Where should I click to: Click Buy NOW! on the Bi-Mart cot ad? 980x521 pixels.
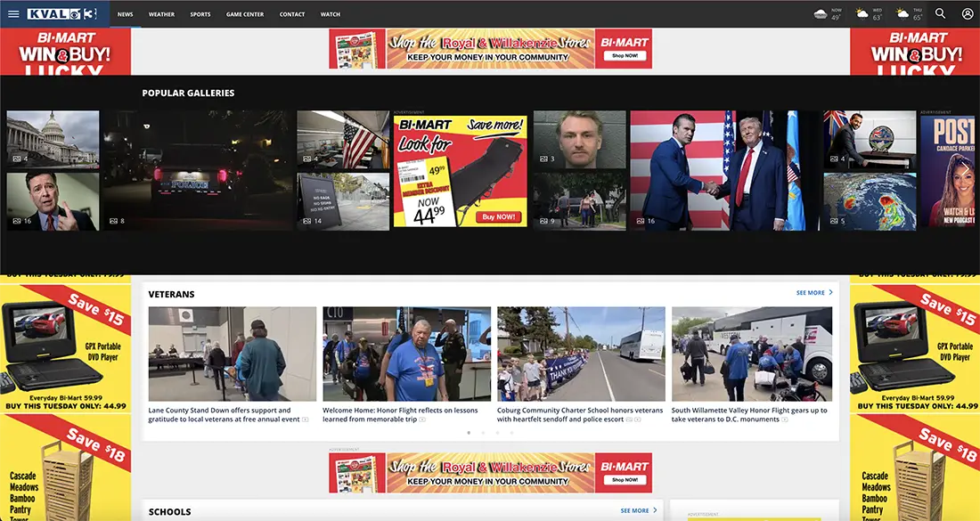click(x=499, y=216)
